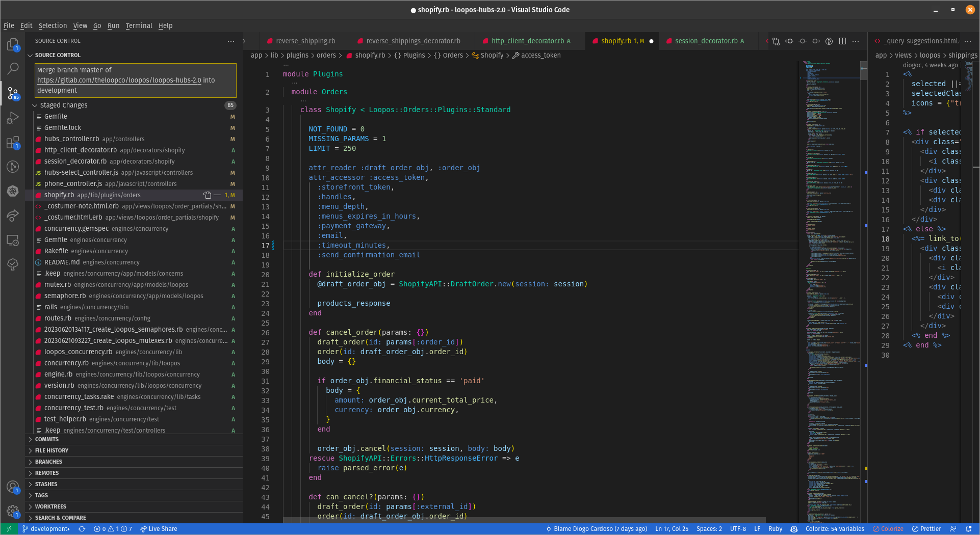Toggle Prettier in the status bar
This screenshot has height=535, width=980.
tap(926, 529)
